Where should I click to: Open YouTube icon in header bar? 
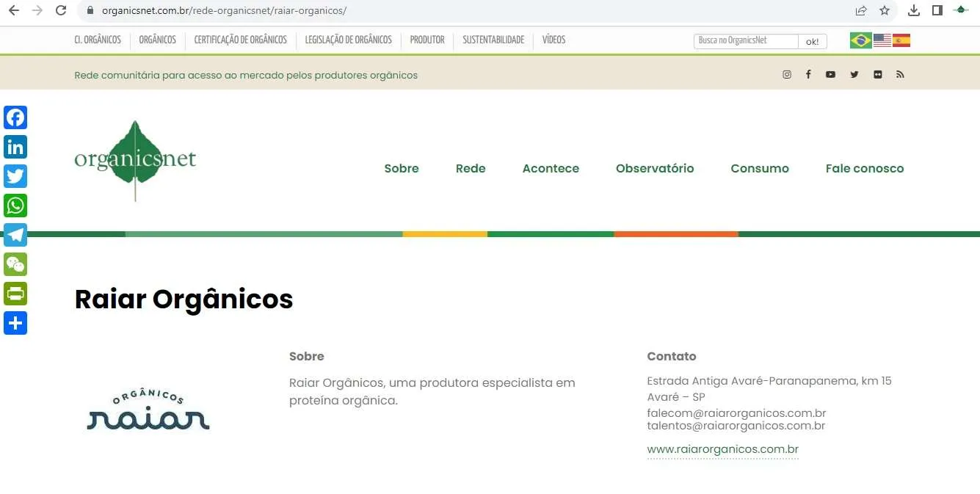coord(830,75)
